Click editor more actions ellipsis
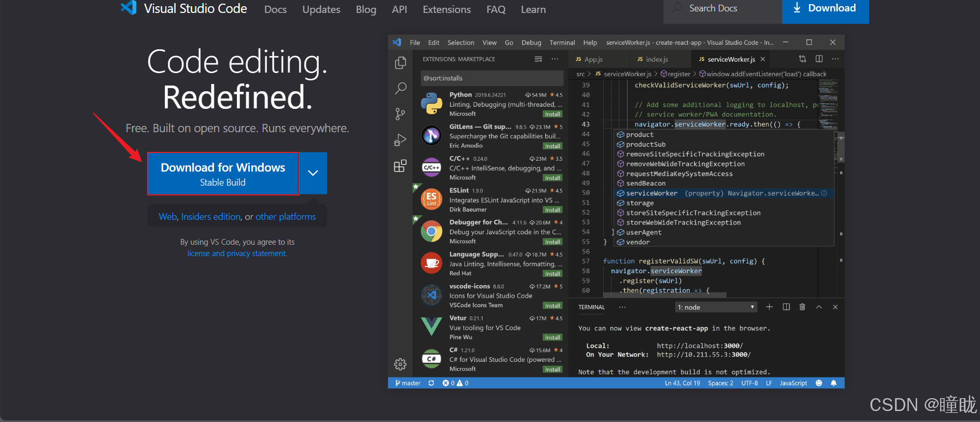This screenshot has height=422, width=980. pos(835,59)
